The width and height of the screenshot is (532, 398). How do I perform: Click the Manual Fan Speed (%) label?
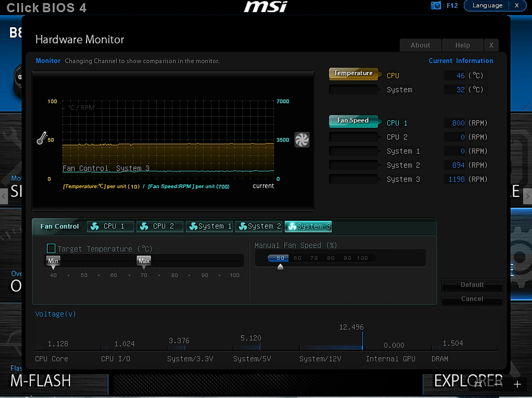coord(295,245)
